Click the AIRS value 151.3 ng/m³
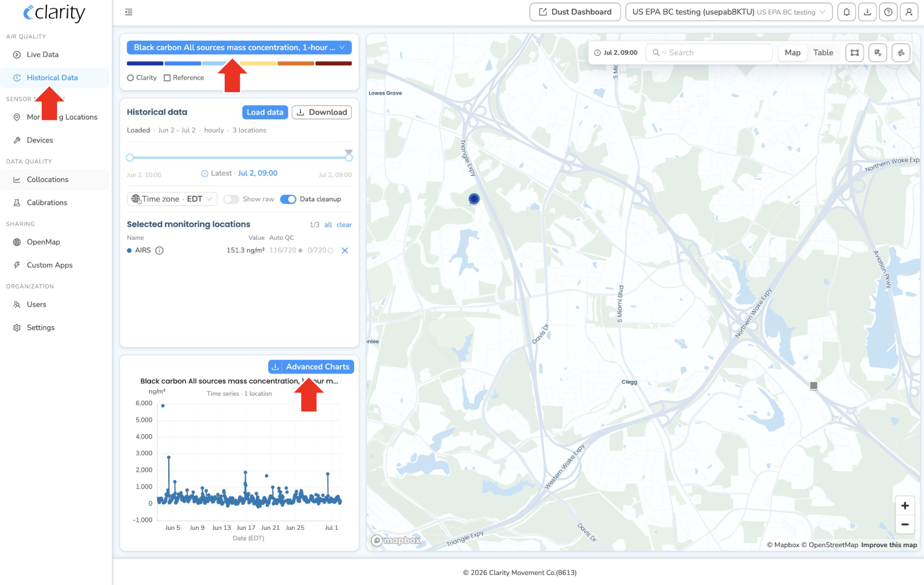Image resolution: width=924 pixels, height=585 pixels. (x=245, y=250)
